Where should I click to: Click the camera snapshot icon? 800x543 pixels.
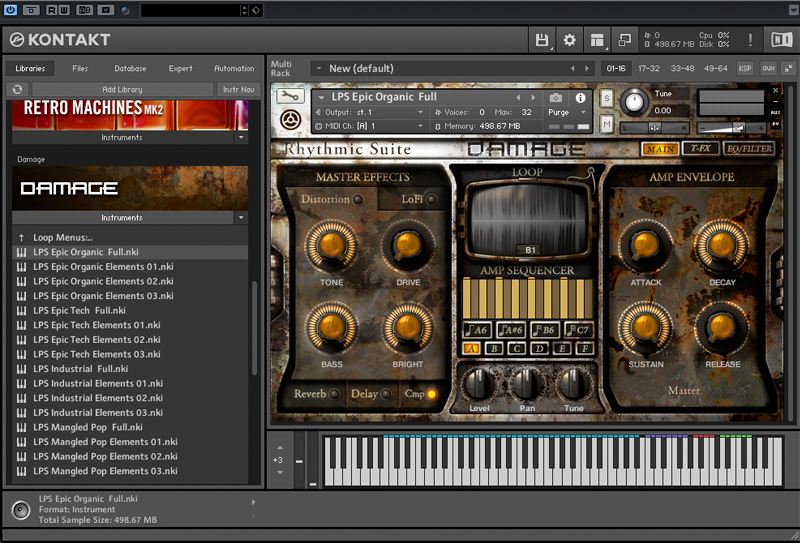pyautogui.click(x=556, y=97)
